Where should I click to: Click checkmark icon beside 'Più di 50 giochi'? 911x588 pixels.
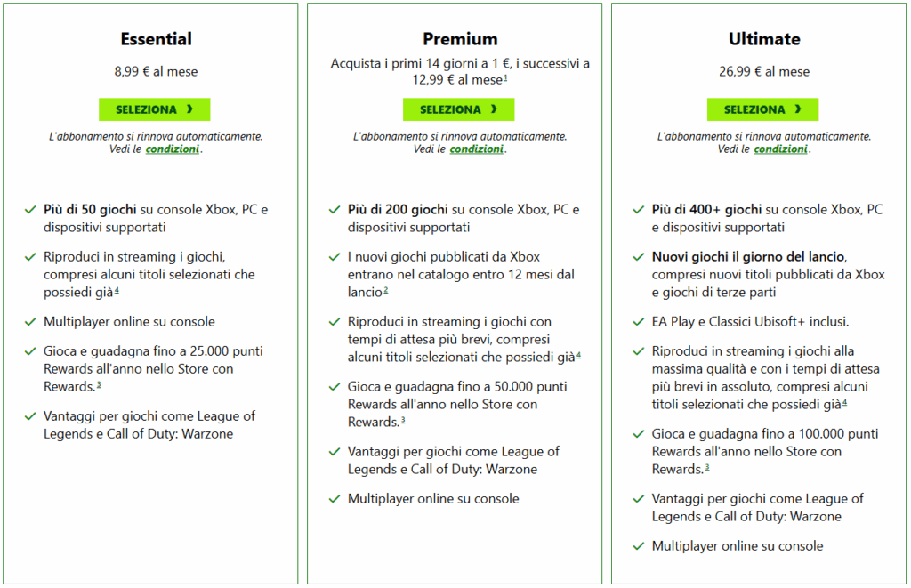coord(30,211)
